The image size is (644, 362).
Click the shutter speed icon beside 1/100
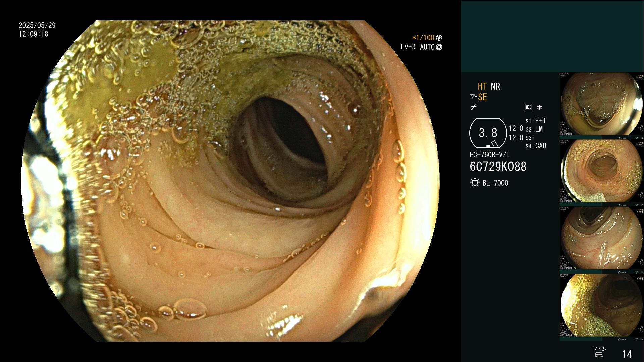(x=439, y=38)
